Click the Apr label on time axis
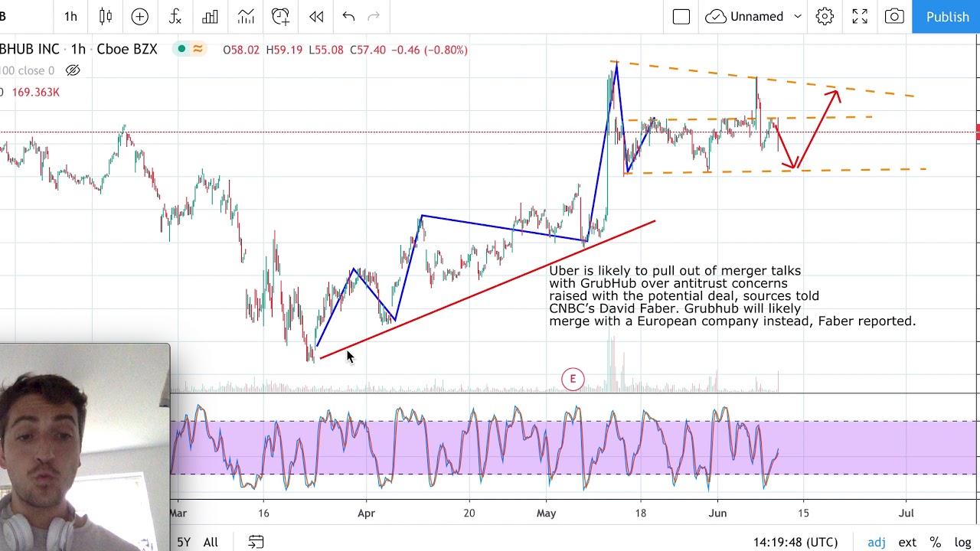The width and height of the screenshot is (980, 551). tap(366, 513)
